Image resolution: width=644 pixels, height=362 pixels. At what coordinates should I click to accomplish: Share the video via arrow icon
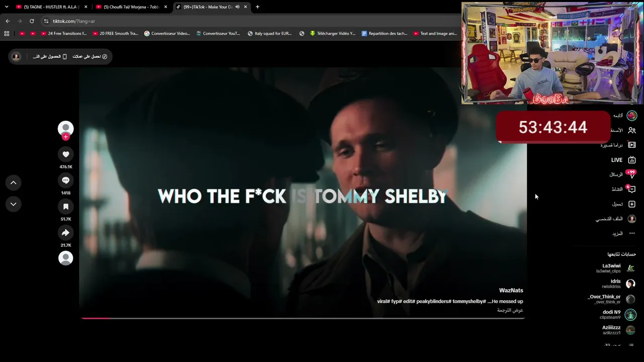(65, 233)
